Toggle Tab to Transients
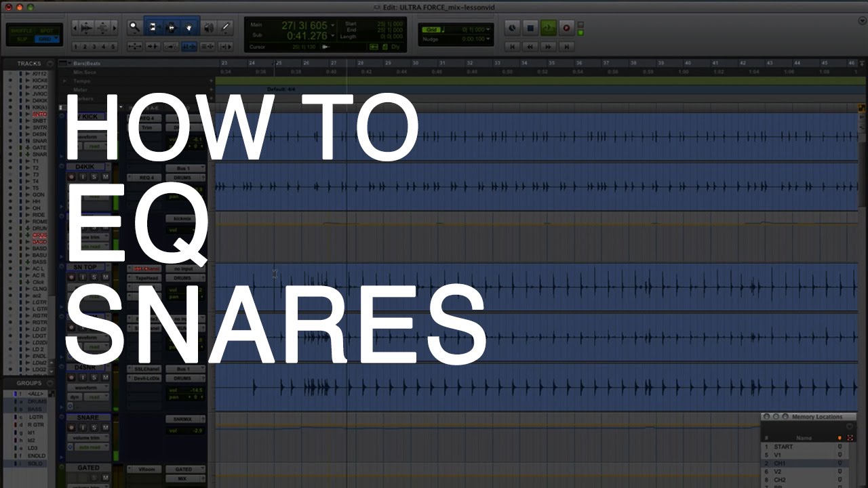The image size is (868, 488). click(x=153, y=47)
